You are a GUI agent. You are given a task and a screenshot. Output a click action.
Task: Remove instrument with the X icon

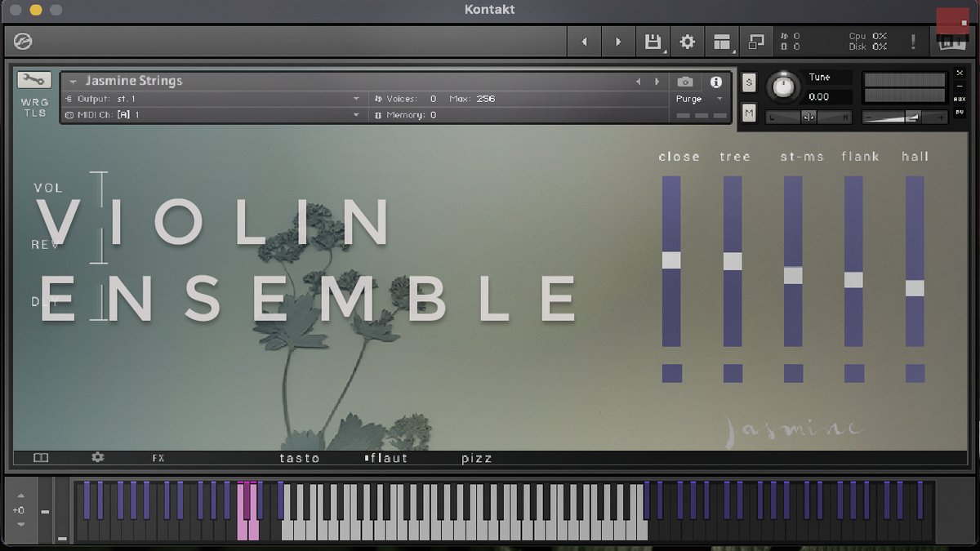point(959,73)
